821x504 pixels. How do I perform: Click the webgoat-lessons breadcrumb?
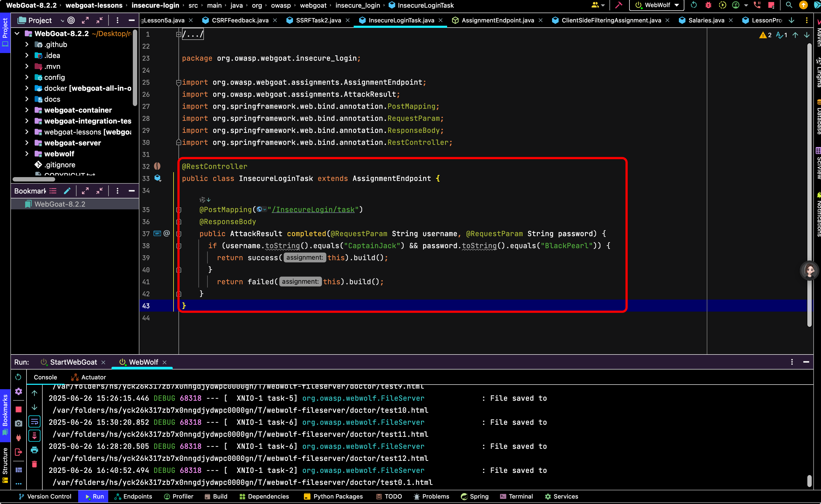(x=94, y=5)
